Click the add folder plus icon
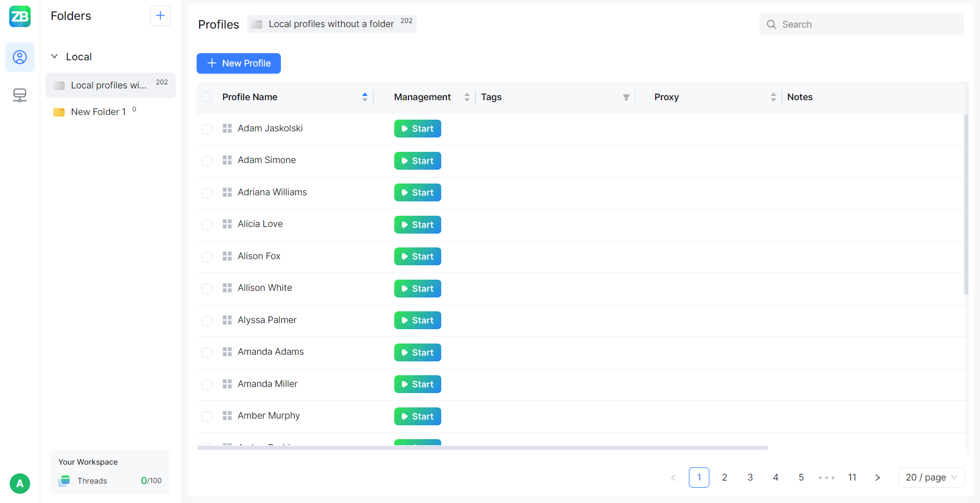This screenshot has width=980, height=503. click(x=160, y=16)
